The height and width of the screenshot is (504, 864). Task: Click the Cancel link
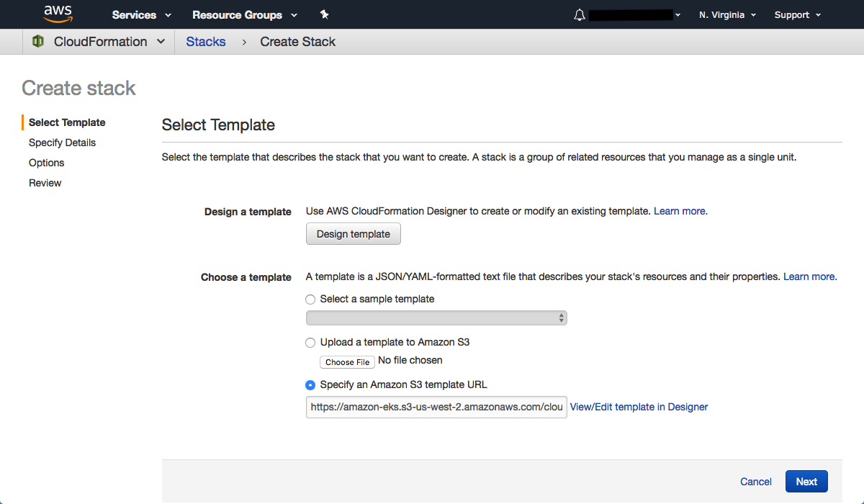tap(756, 482)
